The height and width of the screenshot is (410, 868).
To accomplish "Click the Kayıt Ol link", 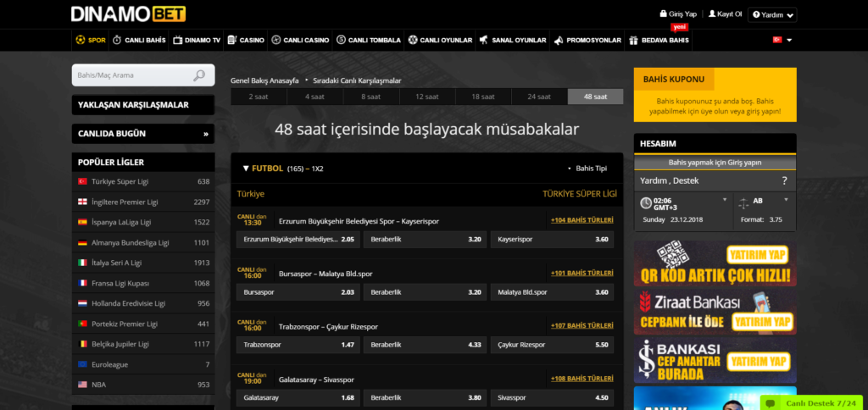I will pyautogui.click(x=725, y=14).
